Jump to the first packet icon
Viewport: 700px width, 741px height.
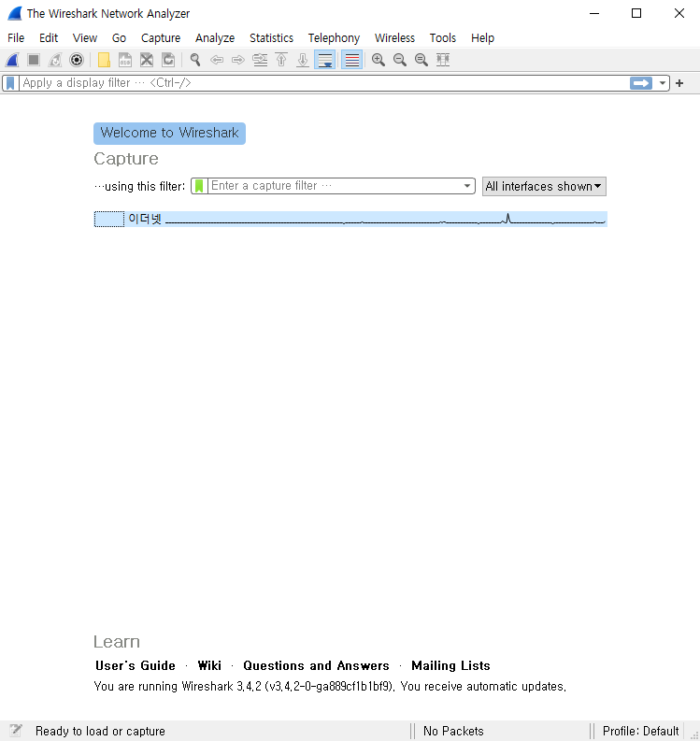[281, 60]
